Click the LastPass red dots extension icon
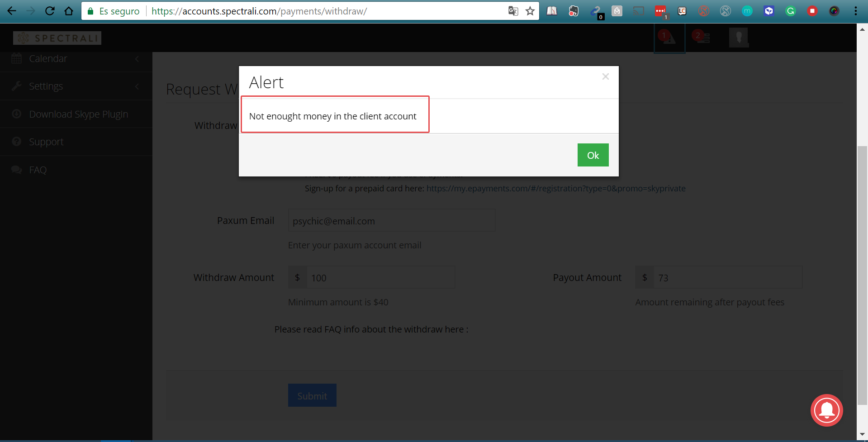The image size is (868, 442). point(660,11)
